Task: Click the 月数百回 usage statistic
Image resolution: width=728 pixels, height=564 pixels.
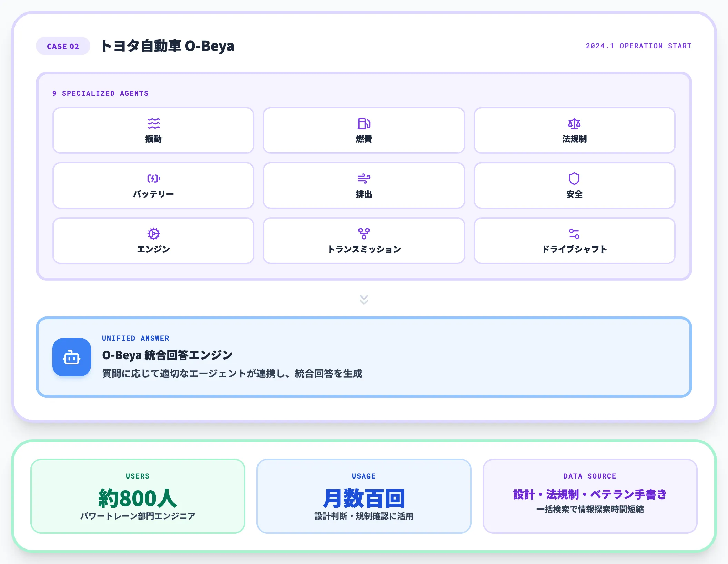Action: tap(364, 498)
